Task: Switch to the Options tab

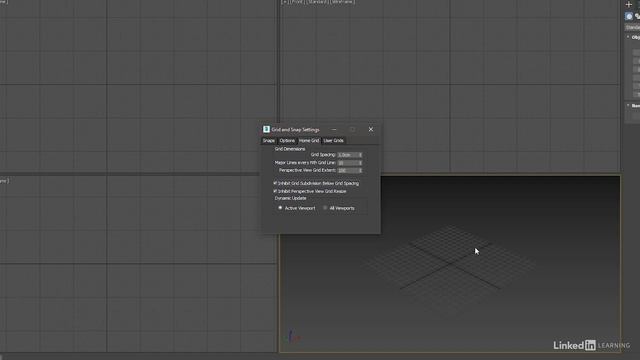Action: (287, 140)
